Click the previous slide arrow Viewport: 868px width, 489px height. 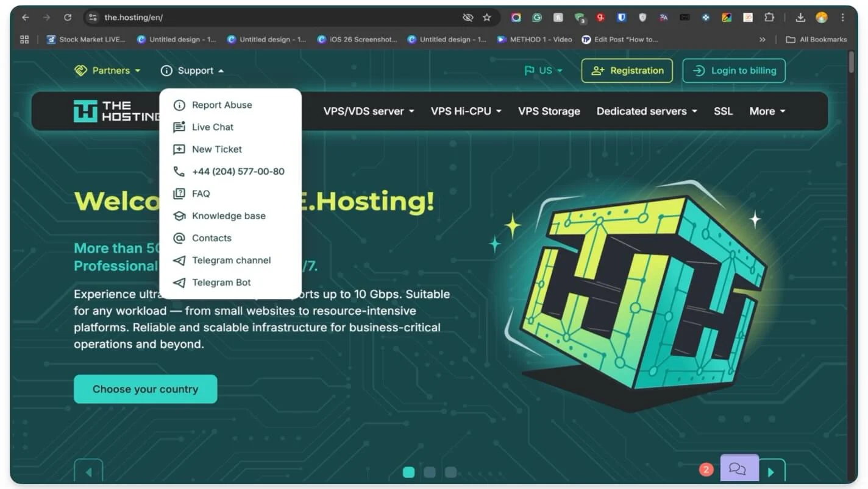pos(88,472)
